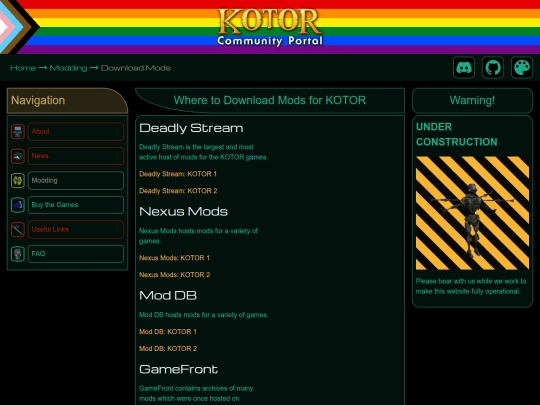This screenshot has width=540, height=405.
Task: Go to Home in the breadcrumb
Action: [x=23, y=68]
